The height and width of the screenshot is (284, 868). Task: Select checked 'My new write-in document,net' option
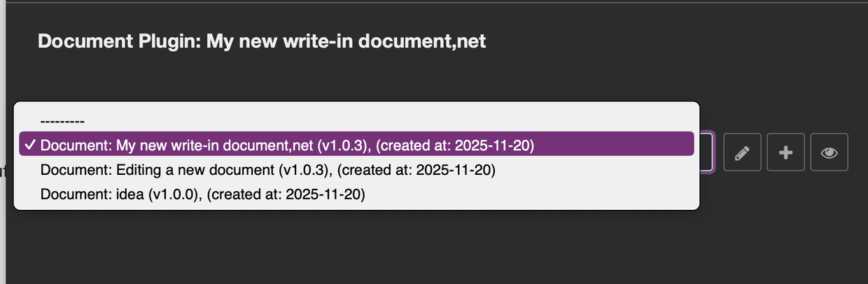[287, 145]
